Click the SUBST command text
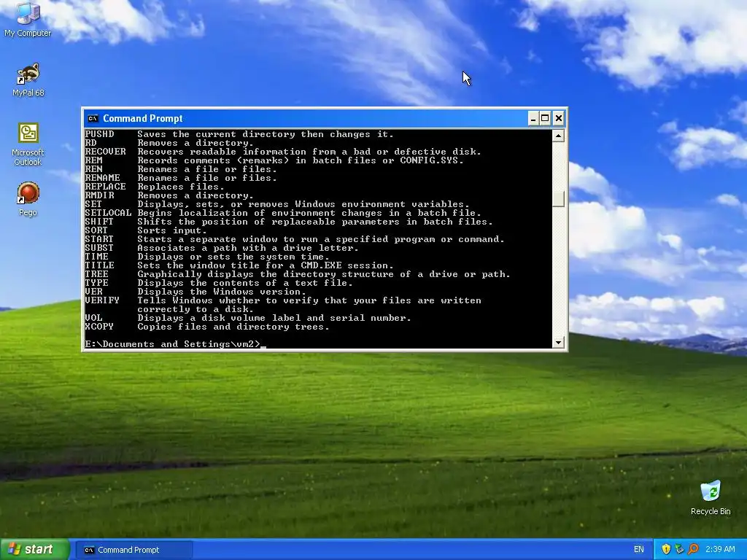Viewport: 747px width, 560px height. pos(99,248)
